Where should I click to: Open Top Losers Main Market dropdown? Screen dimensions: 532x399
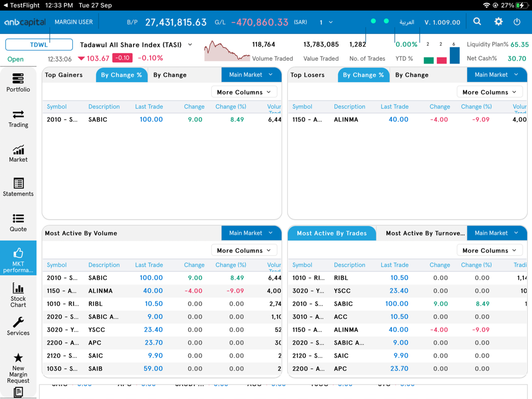click(497, 74)
